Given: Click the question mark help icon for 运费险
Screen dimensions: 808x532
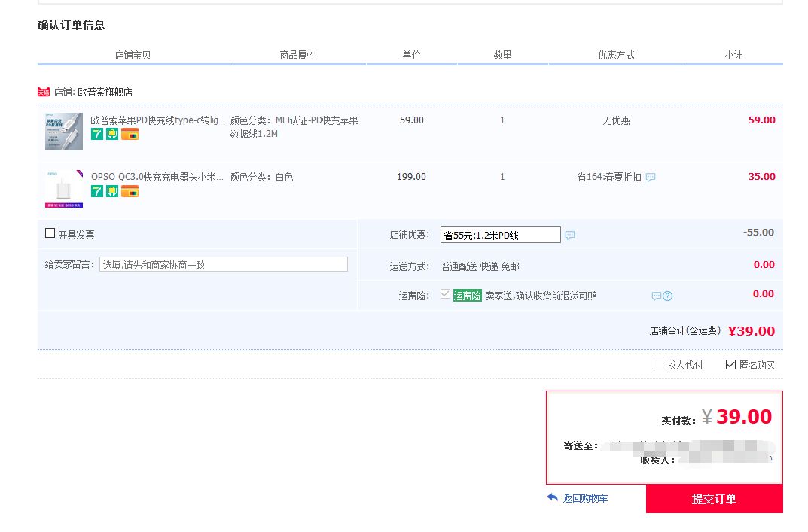Looking at the screenshot, I should coord(668,296).
